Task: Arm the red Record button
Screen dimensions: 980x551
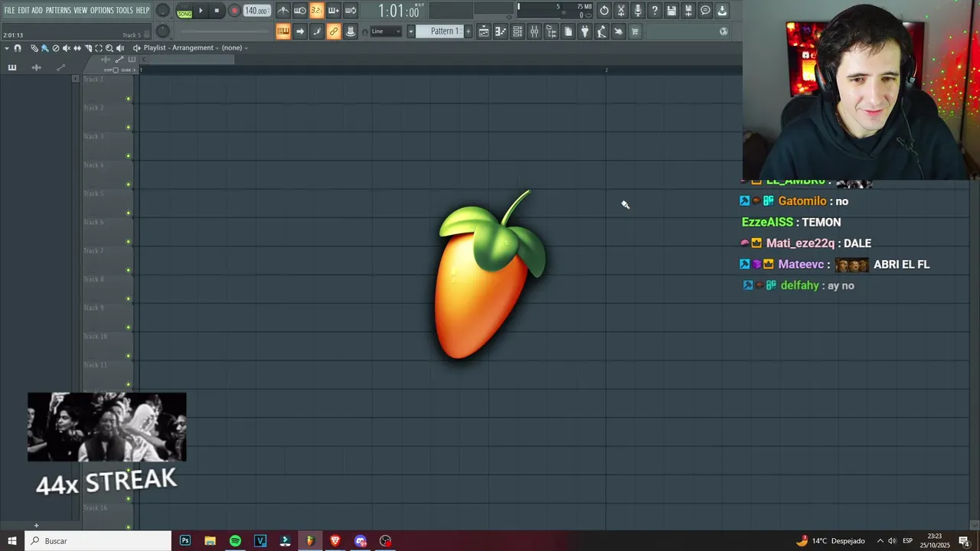Action: [234, 11]
